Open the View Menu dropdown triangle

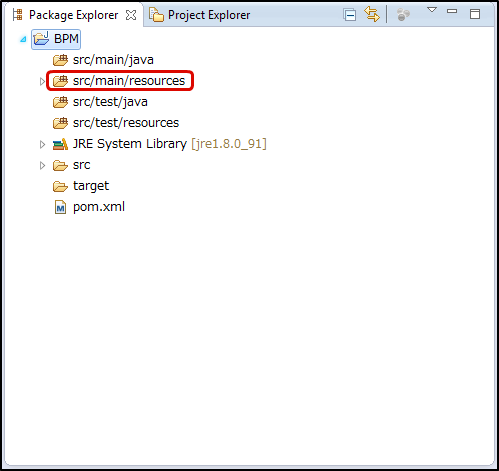pos(432,10)
